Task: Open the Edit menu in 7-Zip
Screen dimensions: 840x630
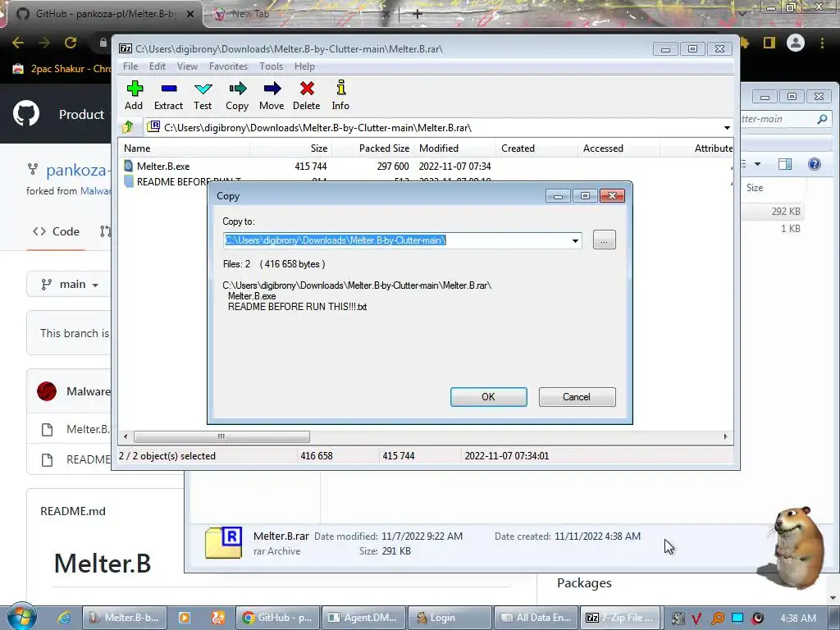Action: pyautogui.click(x=157, y=66)
